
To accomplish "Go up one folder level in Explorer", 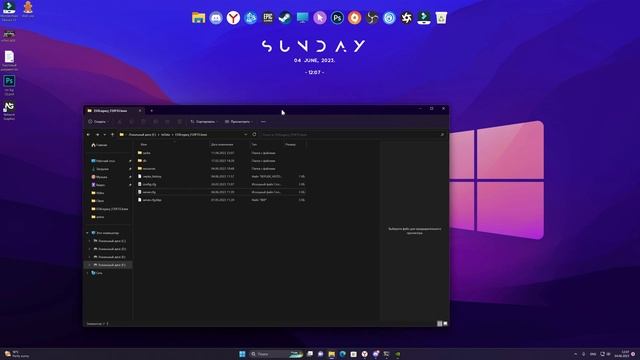I will 112,134.
